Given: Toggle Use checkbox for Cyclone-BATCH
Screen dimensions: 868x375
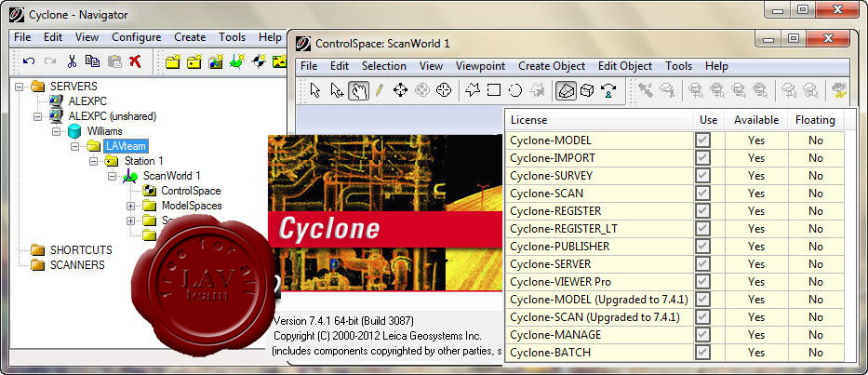Looking at the screenshot, I should (x=702, y=353).
